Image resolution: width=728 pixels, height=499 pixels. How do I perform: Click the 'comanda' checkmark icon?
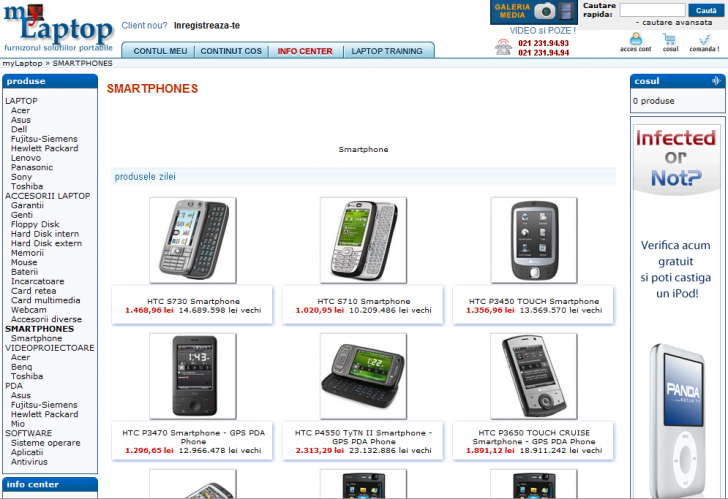click(704, 39)
